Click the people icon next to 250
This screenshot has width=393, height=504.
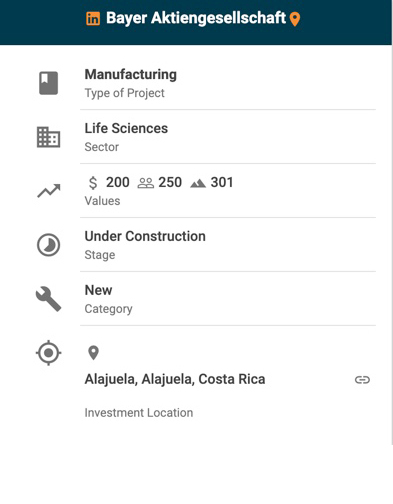point(146,183)
